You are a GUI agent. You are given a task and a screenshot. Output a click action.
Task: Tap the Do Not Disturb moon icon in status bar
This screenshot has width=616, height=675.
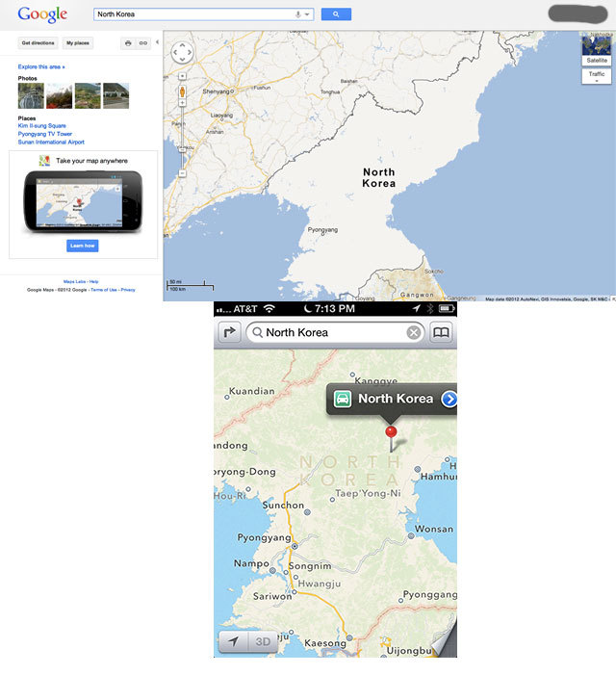click(x=307, y=309)
